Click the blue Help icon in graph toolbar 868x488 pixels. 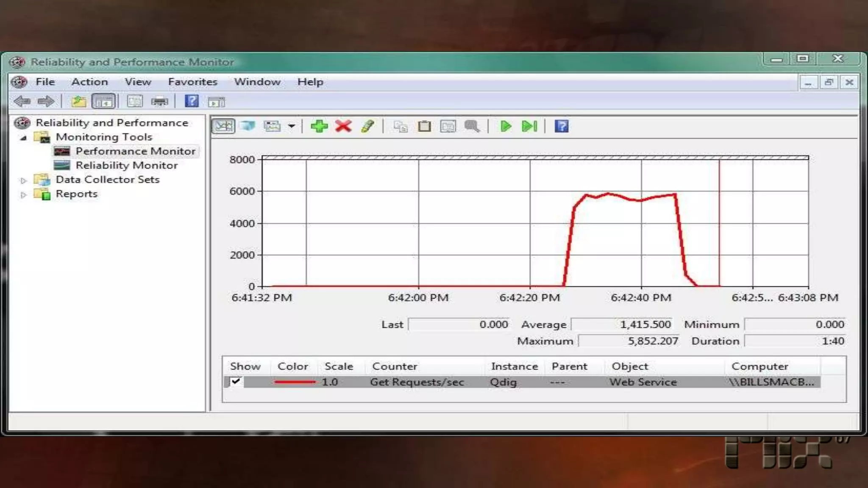click(x=561, y=126)
